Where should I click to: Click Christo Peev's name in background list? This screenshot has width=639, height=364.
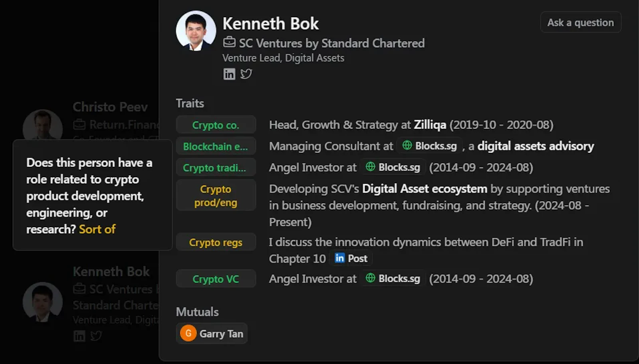(110, 107)
